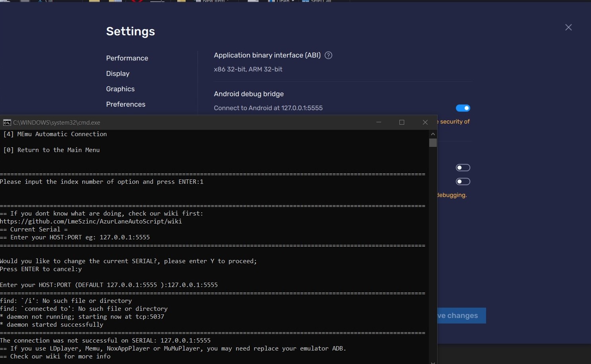591x364 pixels.
Task: Click the 'Enter your HOST:PORT (DEFAULT' input line
Action: click(x=109, y=285)
